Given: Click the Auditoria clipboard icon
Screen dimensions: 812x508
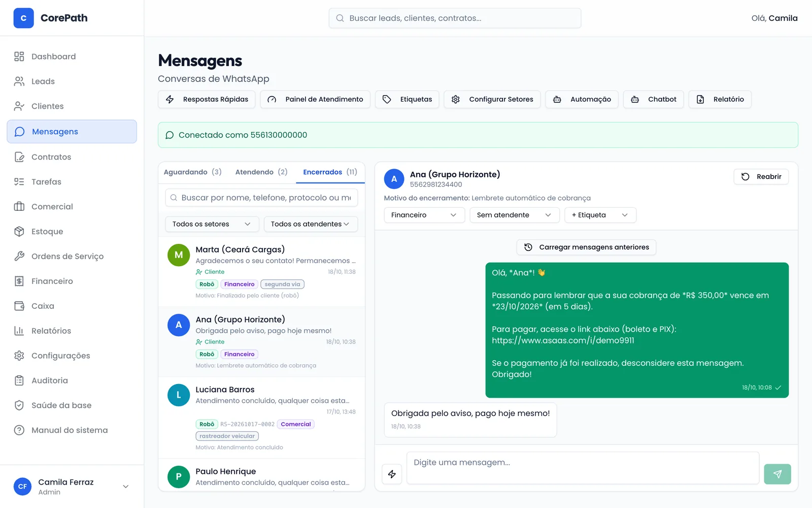Looking at the screenshot, I should tap(19, 380).
